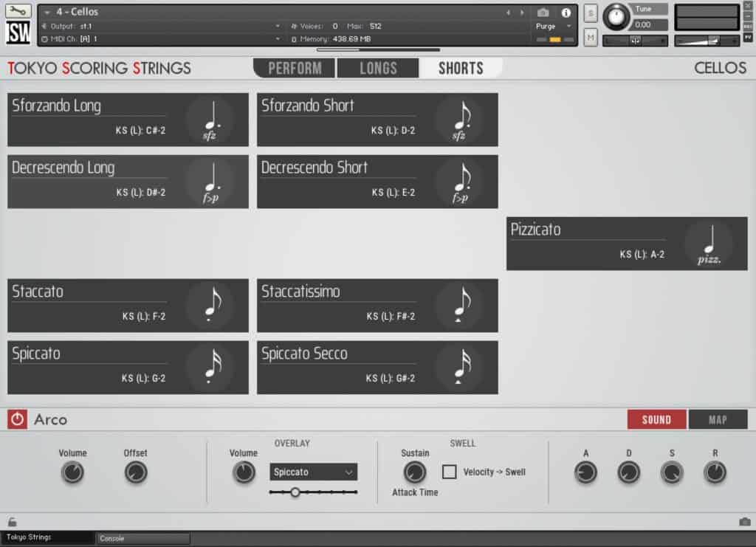
Task: Open the Overlay Spiccato dropdown
Action: (313, 472)
